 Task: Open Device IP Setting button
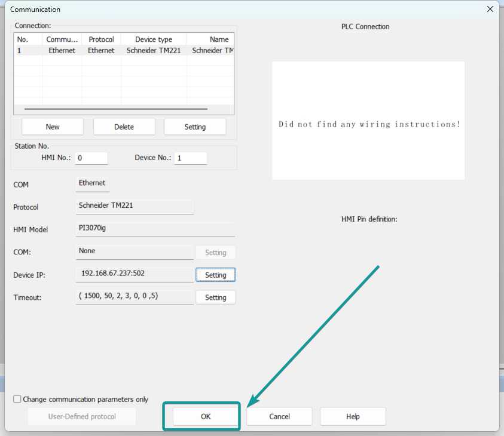point(215,275)
